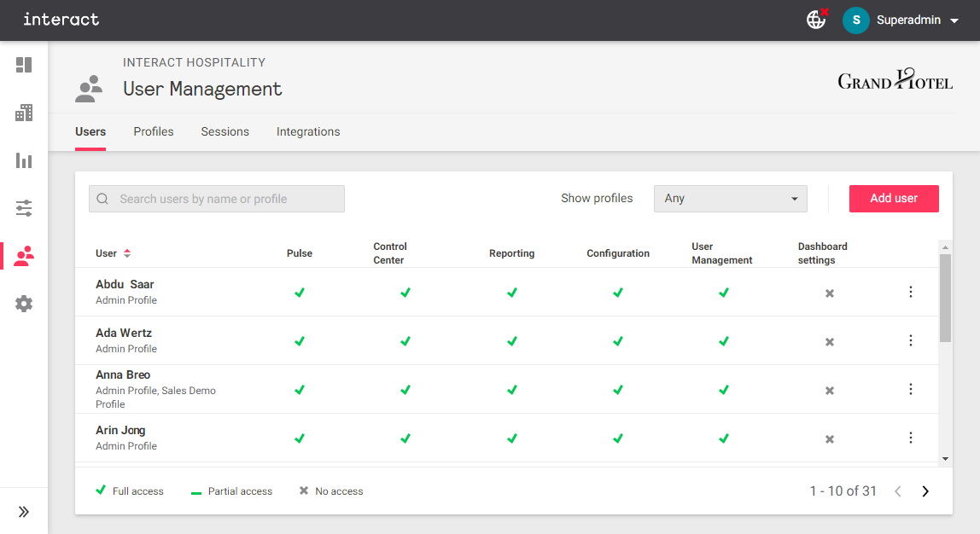Open the more options menu for Anna Breo
Screen dimensions: 980x534
point(911,389)
